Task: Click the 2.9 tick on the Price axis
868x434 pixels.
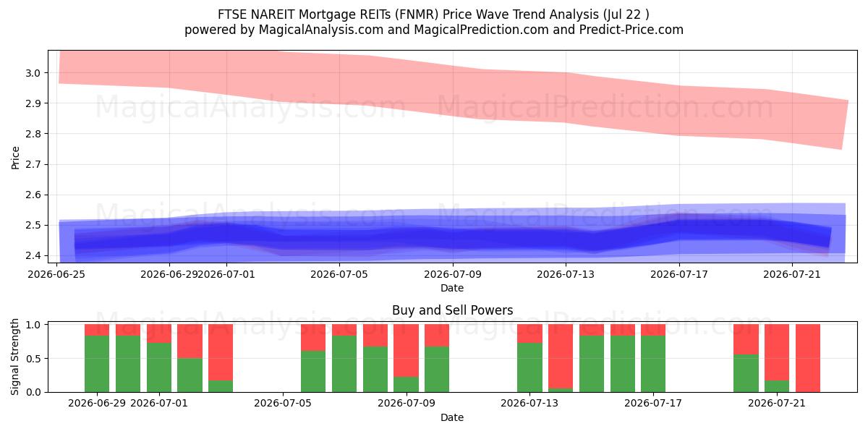Action: pos(34,103)
